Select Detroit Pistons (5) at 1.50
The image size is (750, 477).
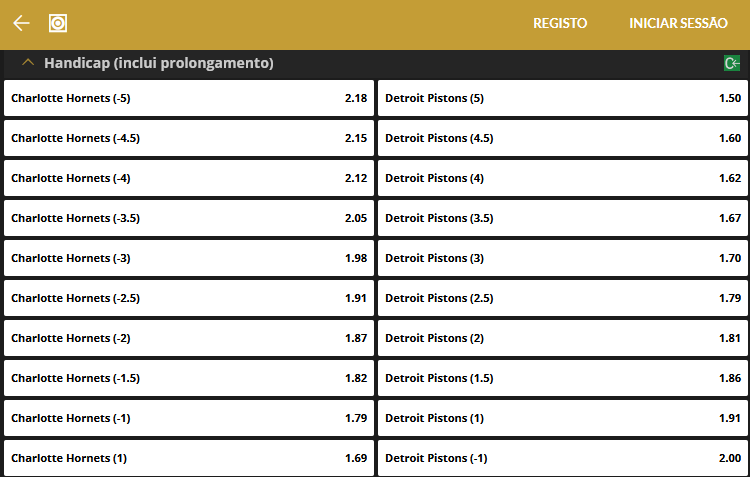coord(563,98)
